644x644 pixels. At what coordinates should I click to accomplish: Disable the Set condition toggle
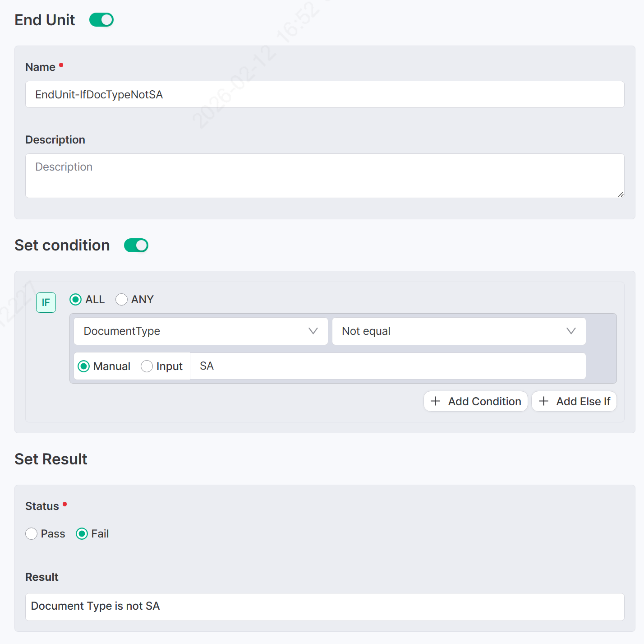136,246
